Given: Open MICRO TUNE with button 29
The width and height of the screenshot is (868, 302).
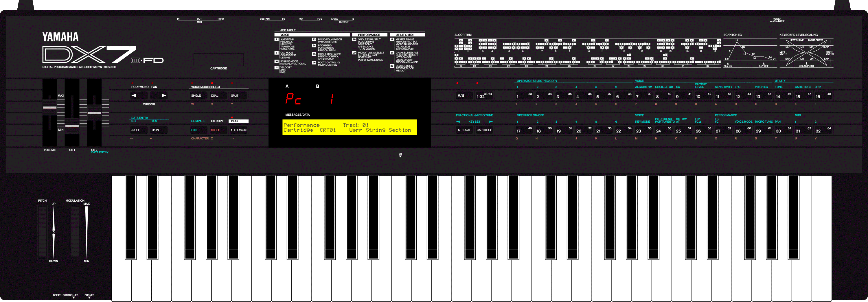Looking at the screenshot, I should click(x=764, y=130).
